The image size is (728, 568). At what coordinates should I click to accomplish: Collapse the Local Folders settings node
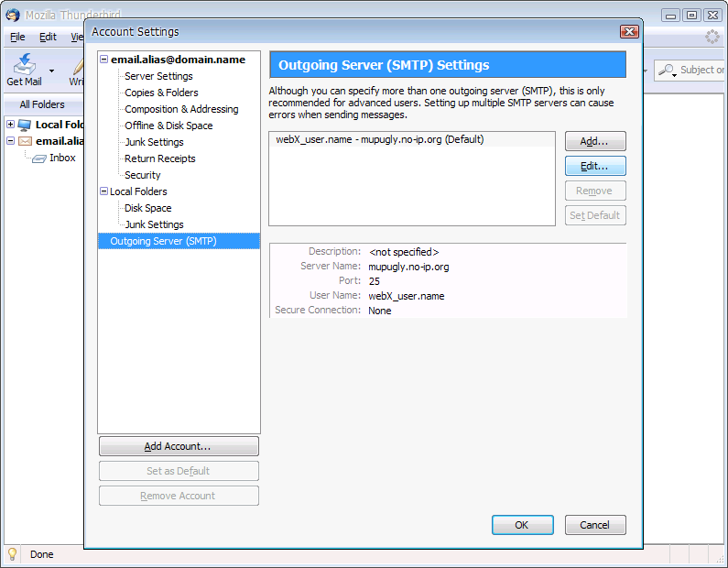pyautogui.click(x=104, y=191)
